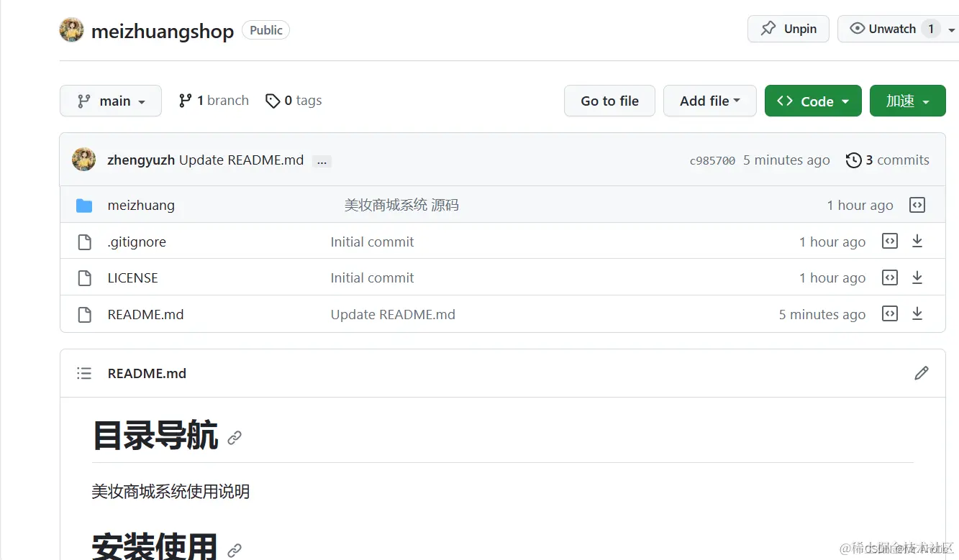Download the .gitignore file via its download icon
Screen dimensions: 959x560
pos(917,241)
